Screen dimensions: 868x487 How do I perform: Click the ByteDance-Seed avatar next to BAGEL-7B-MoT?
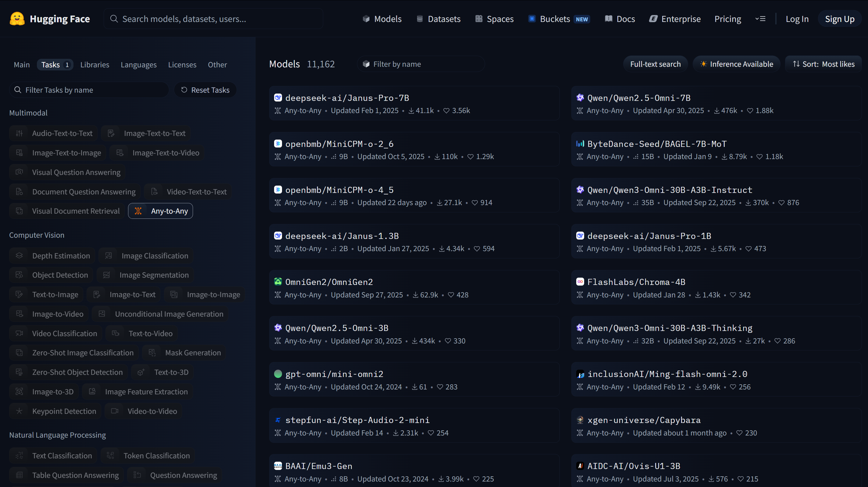point(580,144)
